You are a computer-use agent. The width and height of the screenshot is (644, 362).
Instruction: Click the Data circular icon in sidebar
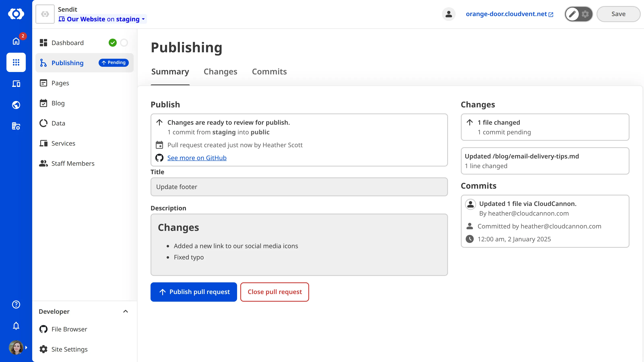tap(43, 123)
